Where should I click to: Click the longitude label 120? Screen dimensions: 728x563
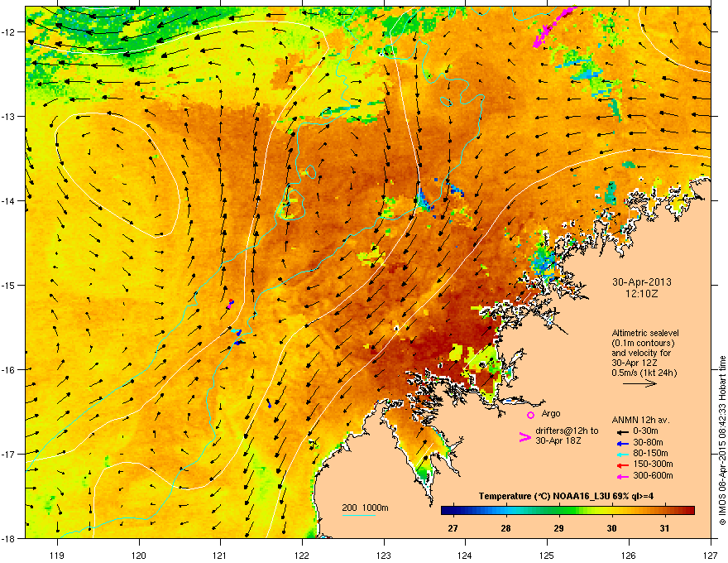[139, 555]
